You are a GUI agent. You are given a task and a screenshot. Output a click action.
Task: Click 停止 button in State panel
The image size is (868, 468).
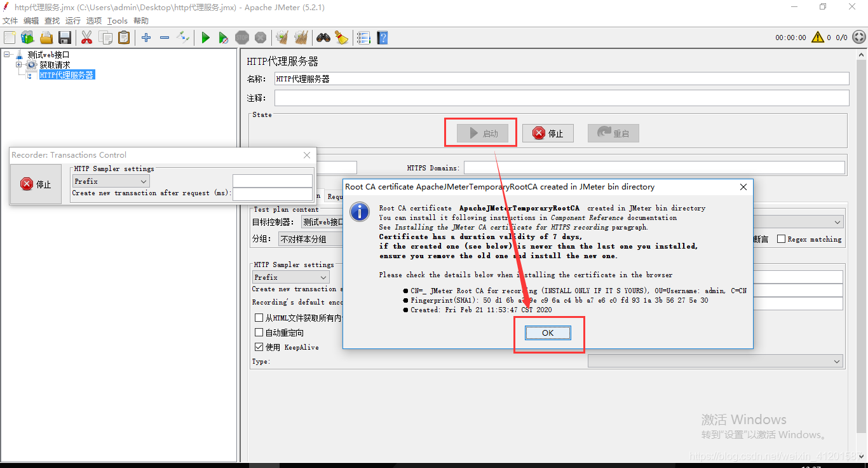(x=548, y=133)
